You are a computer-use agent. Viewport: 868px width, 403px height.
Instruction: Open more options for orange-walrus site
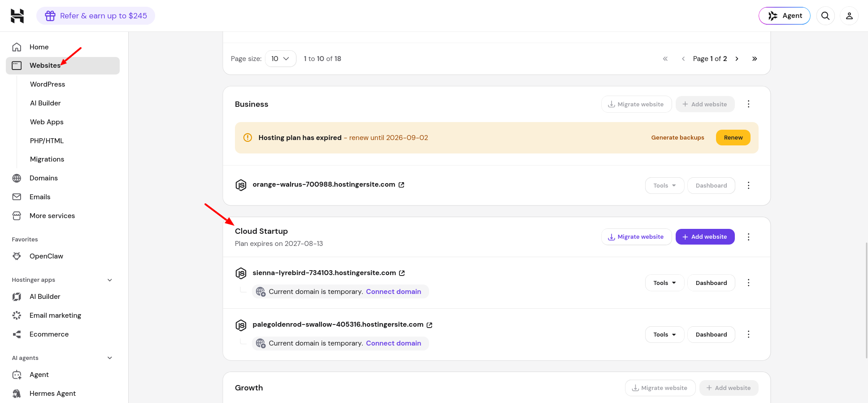coord(748,186)
